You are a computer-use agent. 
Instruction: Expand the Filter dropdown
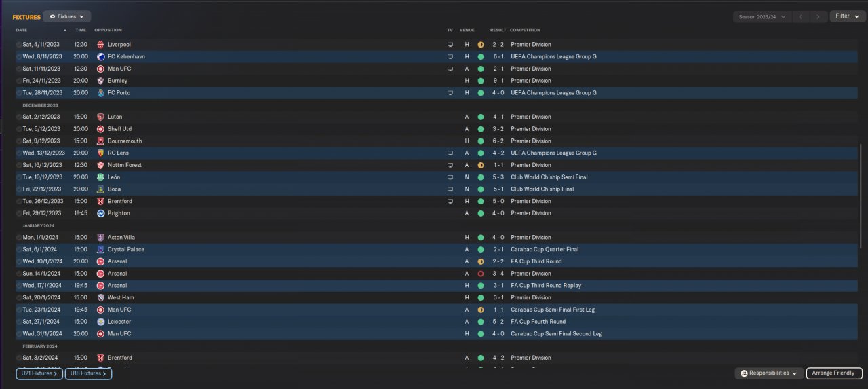(x=847, y=16)
